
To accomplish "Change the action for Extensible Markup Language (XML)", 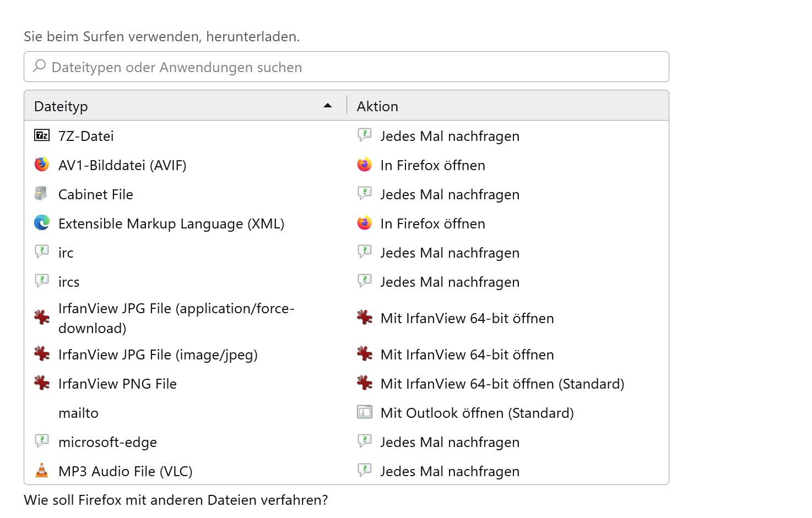I will point(432,223).
